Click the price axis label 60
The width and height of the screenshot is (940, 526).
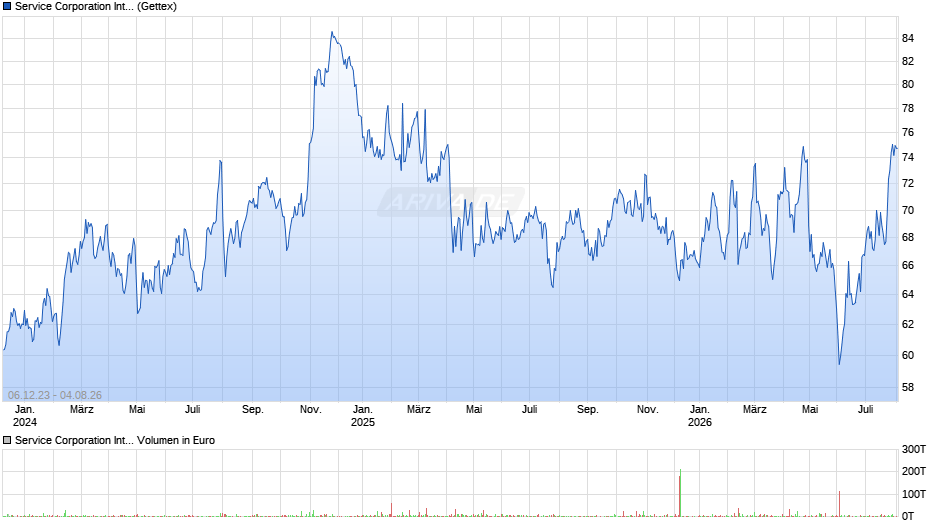point(908,356)
